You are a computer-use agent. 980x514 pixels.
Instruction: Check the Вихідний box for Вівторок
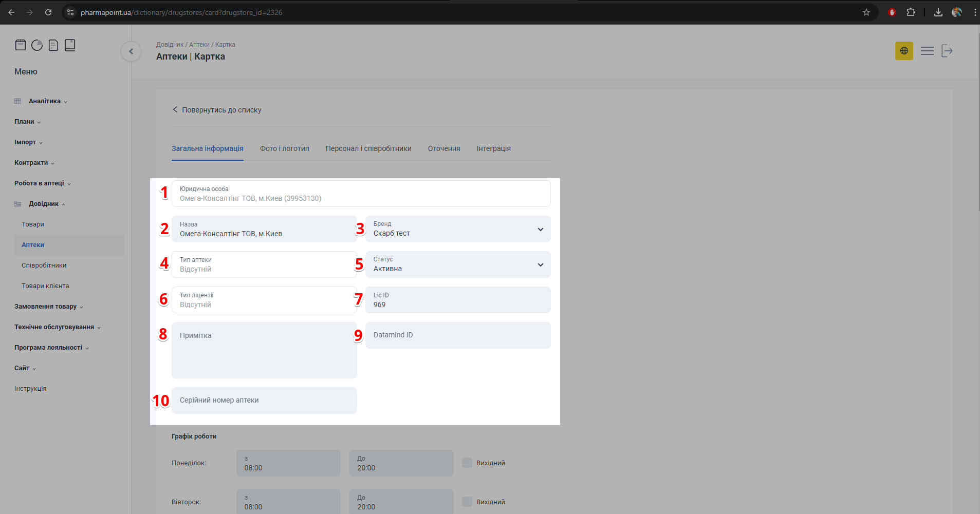(467, 502)
